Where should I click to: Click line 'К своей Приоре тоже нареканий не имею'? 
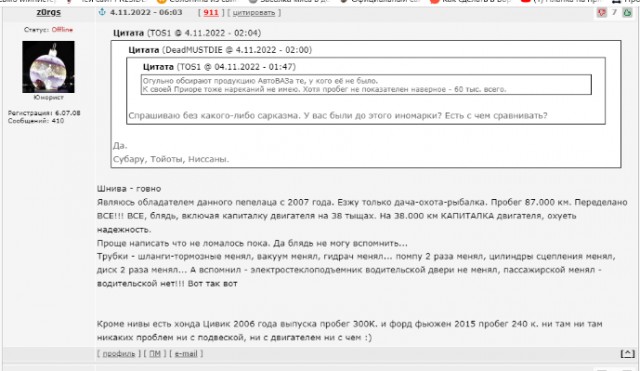324,89
